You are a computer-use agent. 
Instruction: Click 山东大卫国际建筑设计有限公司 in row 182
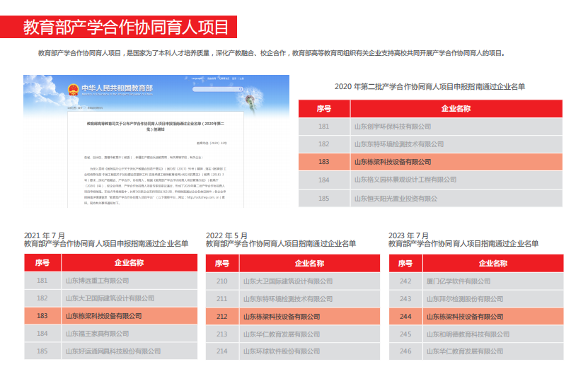[110, 298]
